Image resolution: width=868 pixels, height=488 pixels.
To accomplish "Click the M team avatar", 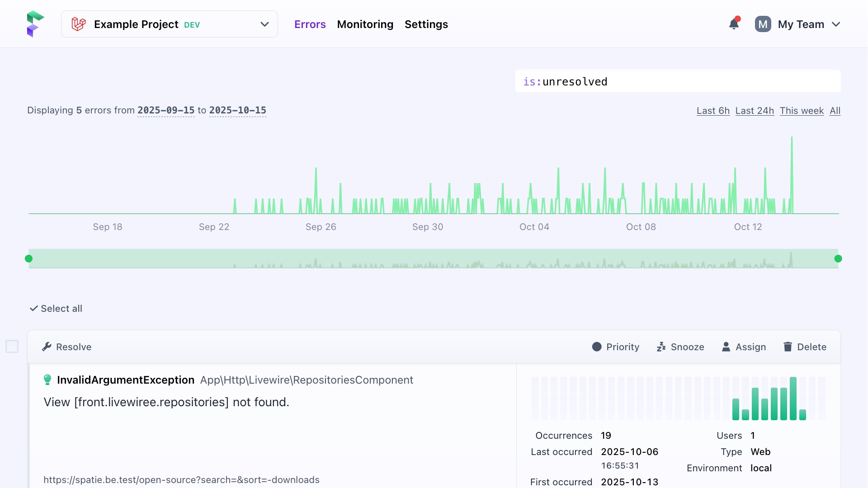I will (x=763, y=24).
